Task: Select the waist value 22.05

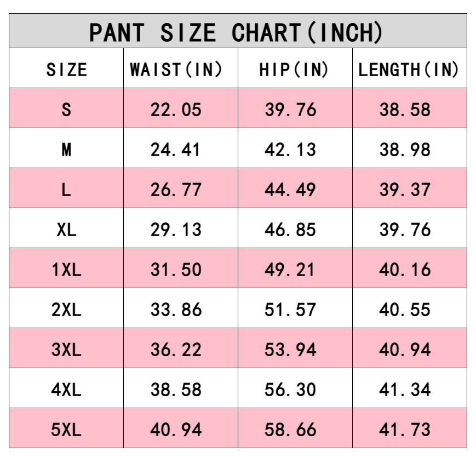Action: point(176,110)
